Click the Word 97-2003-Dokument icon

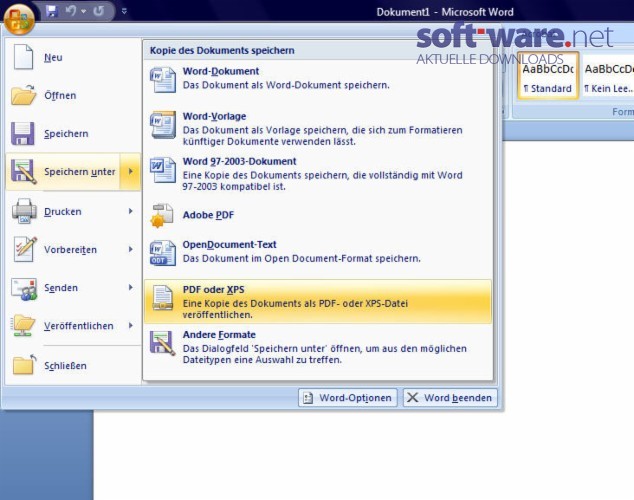(x=163, y=170)
